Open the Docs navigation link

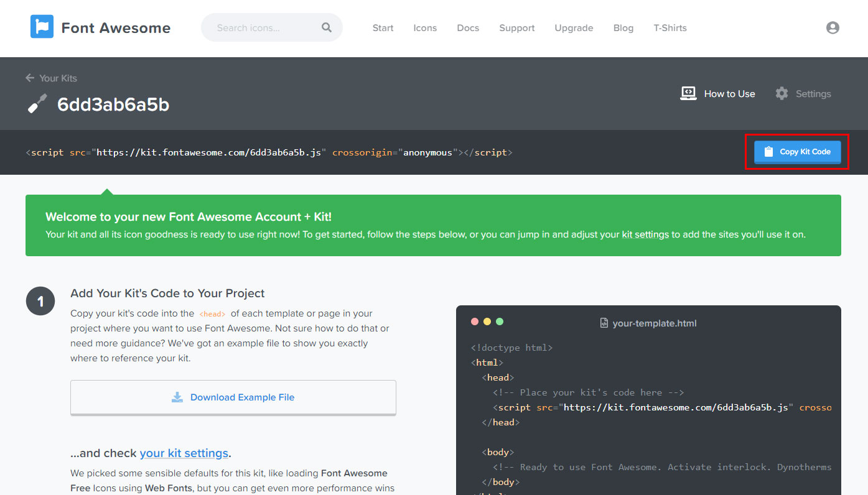coord(468,28)
